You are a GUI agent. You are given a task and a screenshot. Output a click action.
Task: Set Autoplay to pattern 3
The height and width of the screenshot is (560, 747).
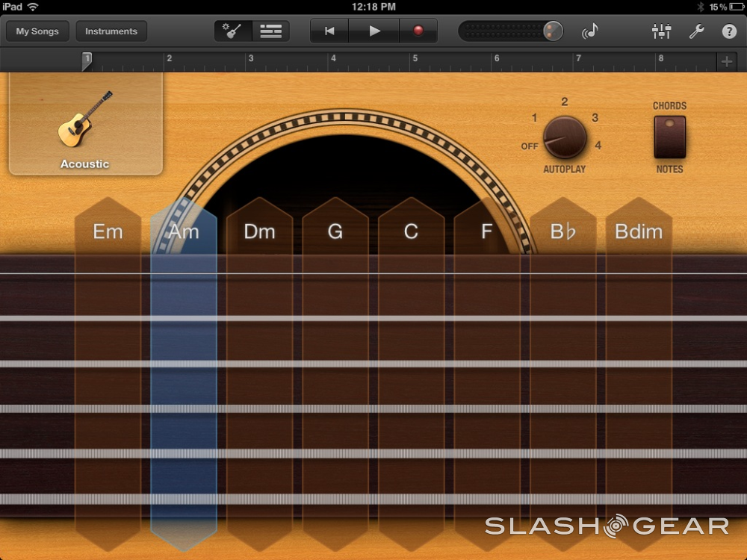click(595, 118)
